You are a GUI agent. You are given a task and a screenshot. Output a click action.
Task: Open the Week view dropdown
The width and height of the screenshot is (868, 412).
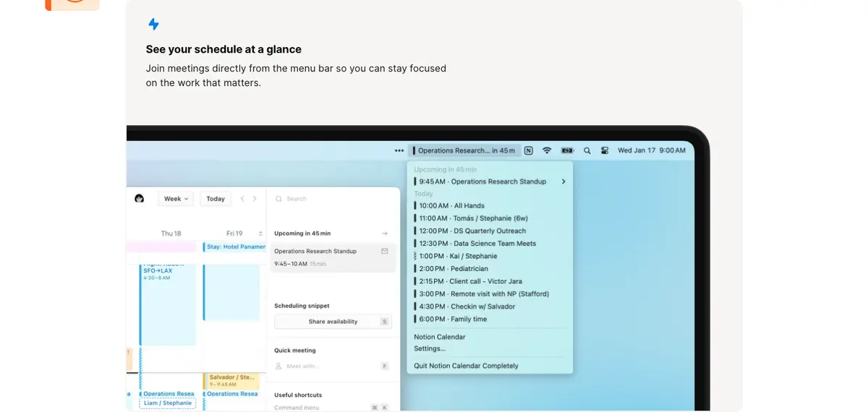pyautogui.click(x=176, y=199)
